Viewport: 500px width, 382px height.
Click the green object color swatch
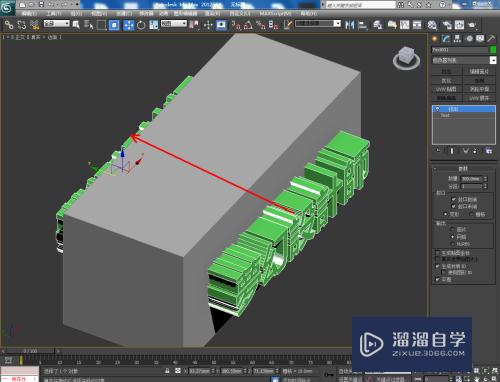coord(493,50)
